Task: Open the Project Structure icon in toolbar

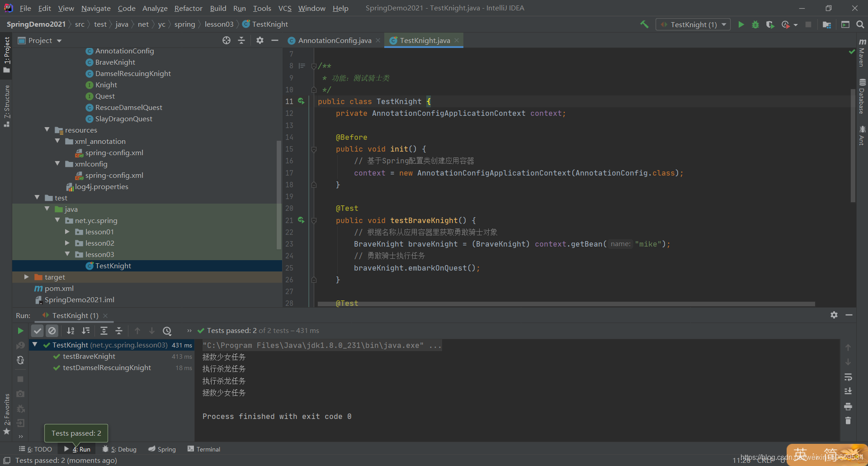Action: pos(827,24)
